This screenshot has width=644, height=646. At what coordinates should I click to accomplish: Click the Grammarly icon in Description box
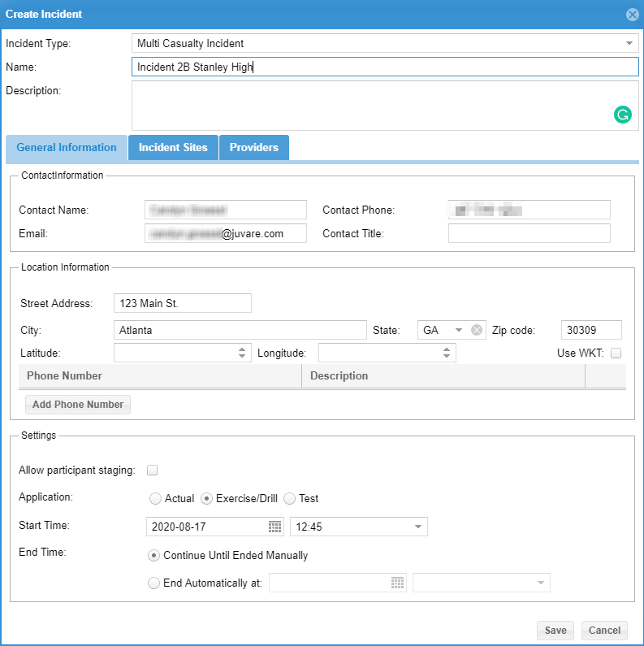coord(623,115)
